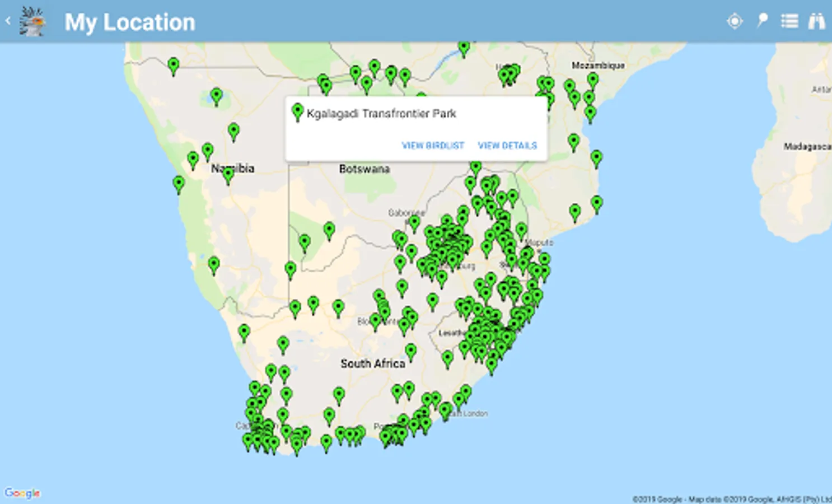Click VIEW DETAILS in the popup
The height and width of the screenshot is (504, 832).
(x=507, y=146)
